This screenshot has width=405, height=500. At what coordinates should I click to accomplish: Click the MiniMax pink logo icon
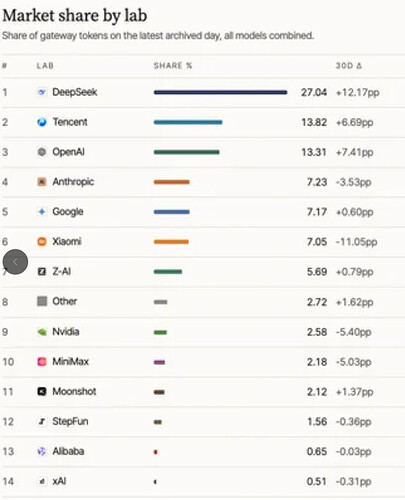pos(42,362)
